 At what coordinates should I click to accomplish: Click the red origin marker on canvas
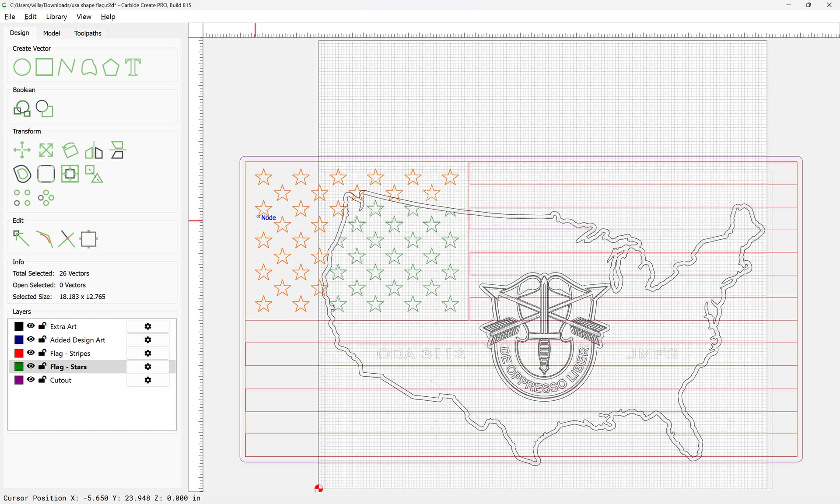[319, 488]
